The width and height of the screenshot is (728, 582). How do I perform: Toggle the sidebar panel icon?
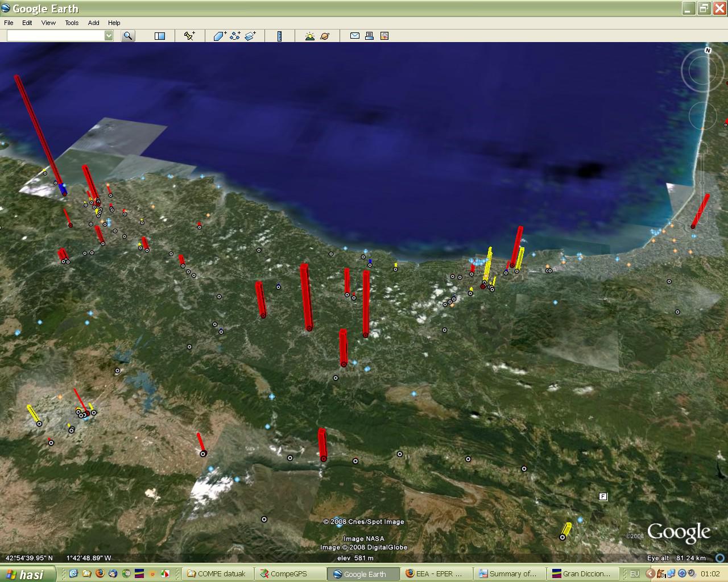(160, 36)
